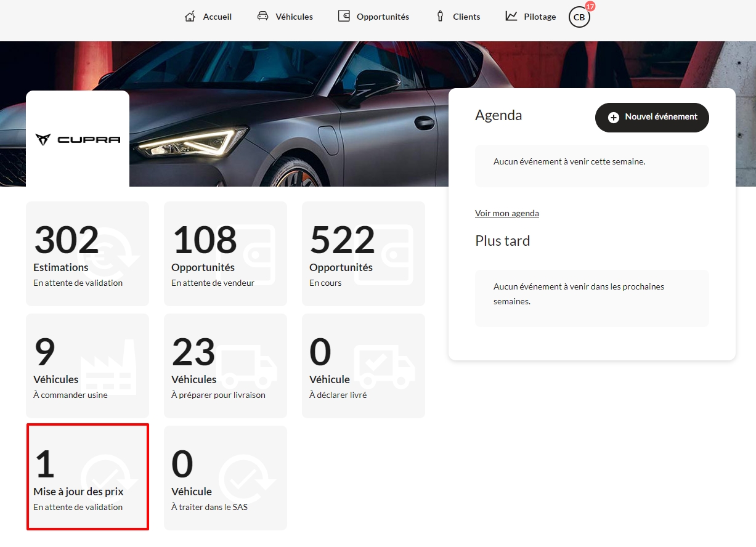Screen dimensions: 756x547
Task: Click the Opportunités wallet icon
Action: [x=344, y=16]
